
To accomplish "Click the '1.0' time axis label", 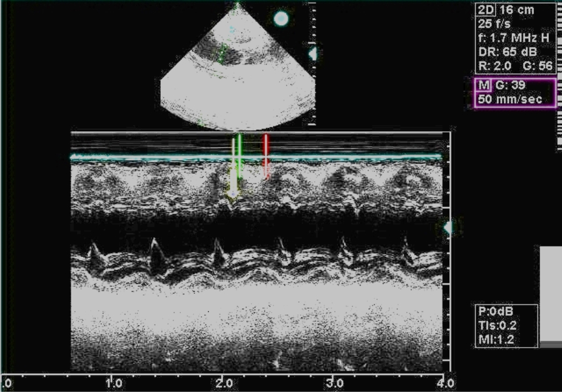I will point(114,384).
